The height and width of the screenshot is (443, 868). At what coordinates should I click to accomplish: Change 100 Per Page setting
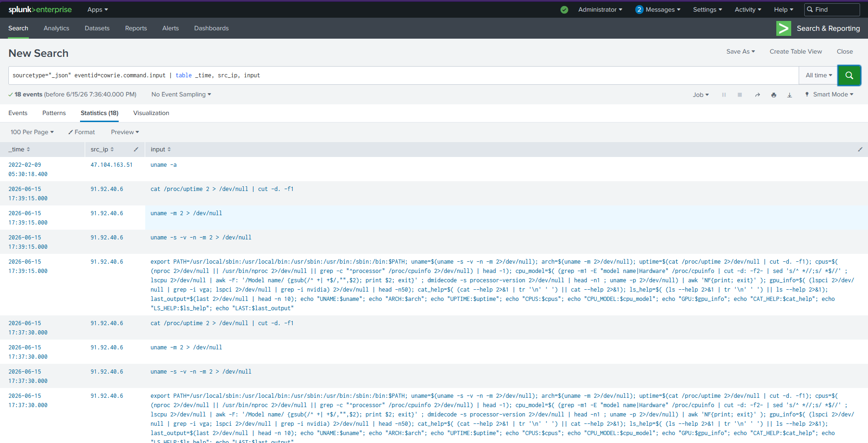(32, 132)
